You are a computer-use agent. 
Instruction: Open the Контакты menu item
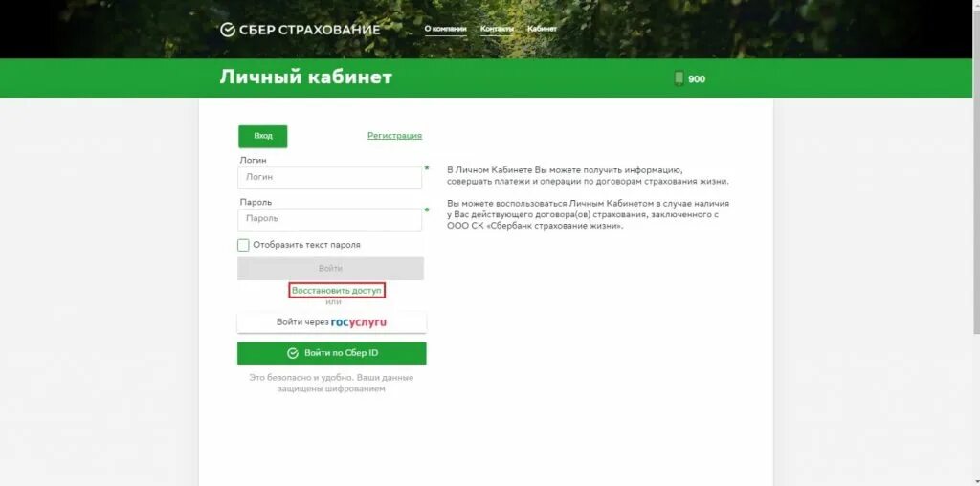[x=497, y=29]
